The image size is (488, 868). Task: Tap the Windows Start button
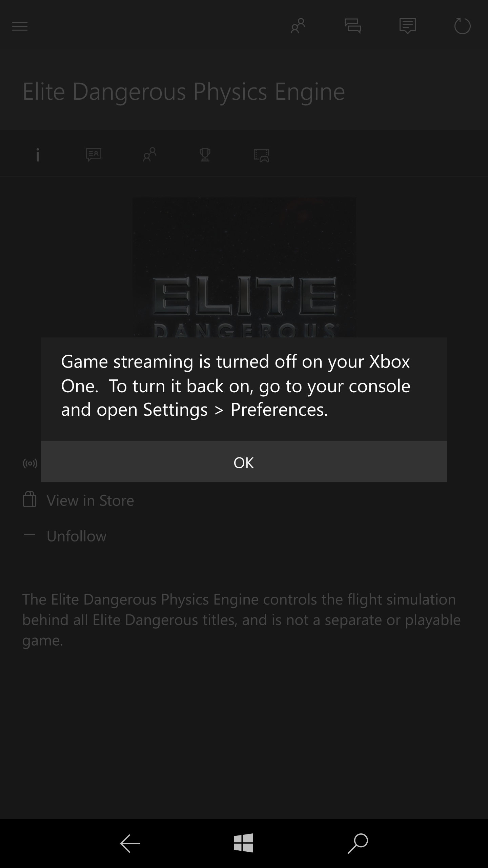coord(244,843)
